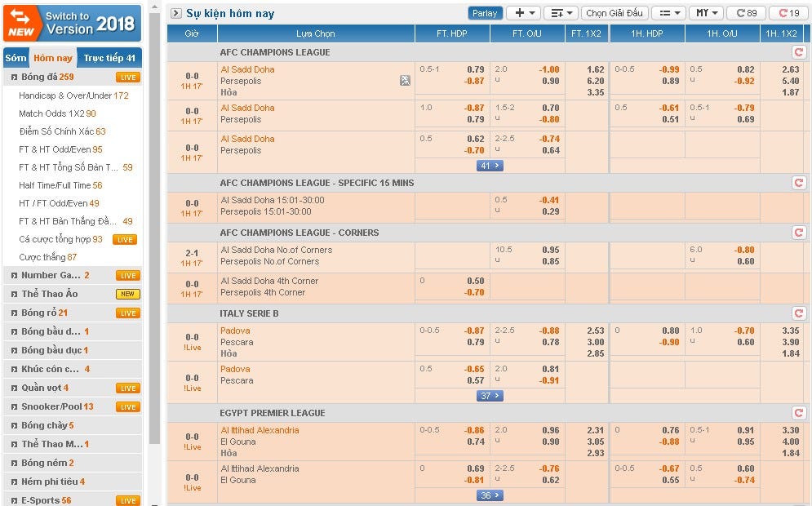Screen dimensions: 812x506
Task: Bet on El Gouna FT 1X2 at 3.05
Action: point(596,442)
